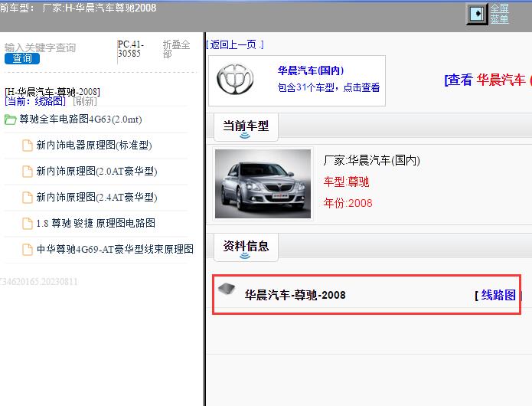The width and height of the screenshot is (532, 406).
Task: Click file icon beside 1.8 尊驰 骏捷
Action: (x=27, y=224)
